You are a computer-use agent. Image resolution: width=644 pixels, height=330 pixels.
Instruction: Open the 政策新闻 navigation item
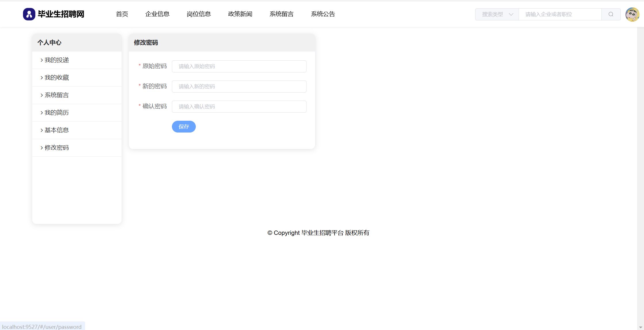[240, 14]
